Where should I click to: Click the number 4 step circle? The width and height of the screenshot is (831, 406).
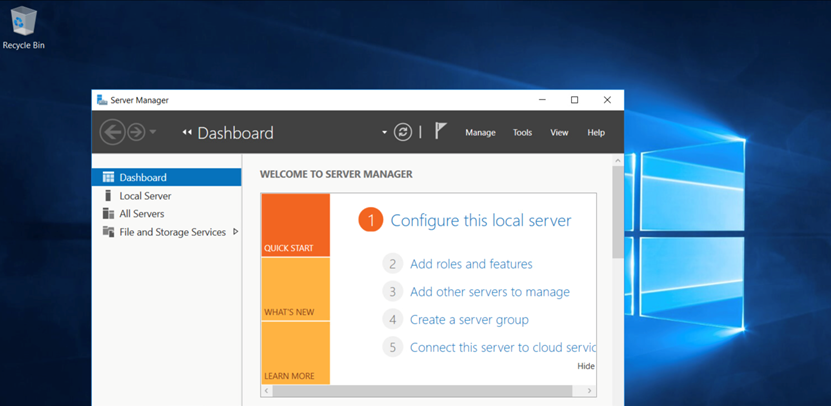pos(392,320)
